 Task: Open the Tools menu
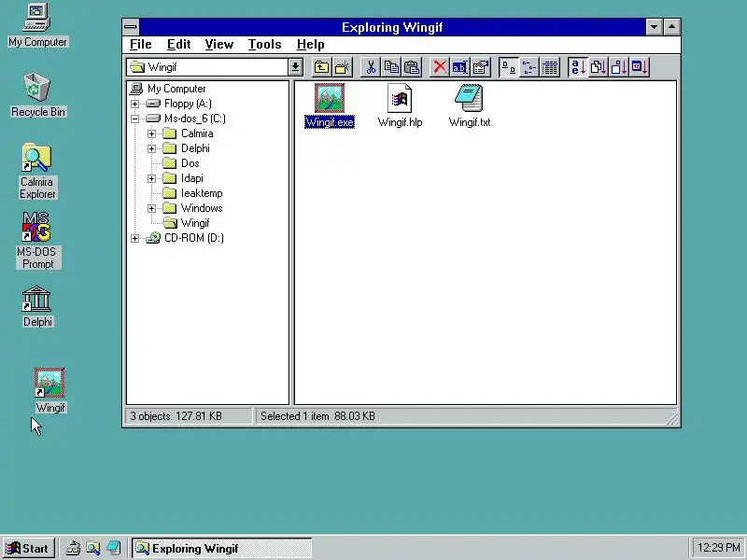point(264,44)
